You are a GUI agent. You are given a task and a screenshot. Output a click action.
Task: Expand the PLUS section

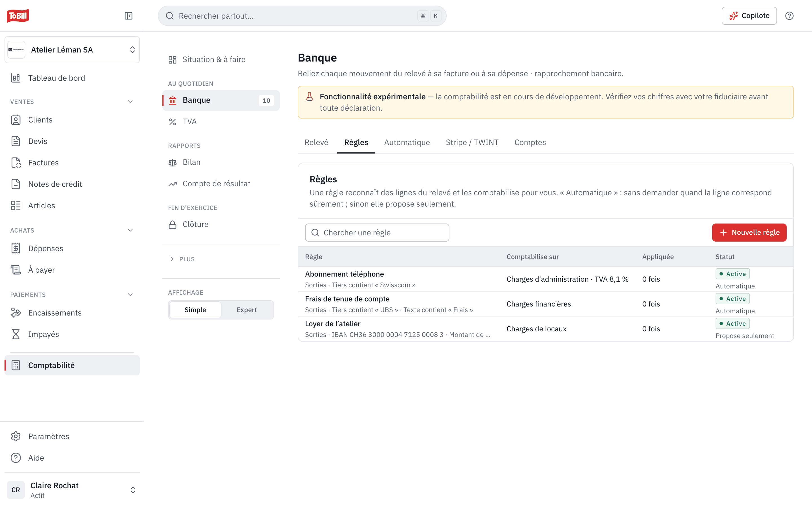pos(182,259)
